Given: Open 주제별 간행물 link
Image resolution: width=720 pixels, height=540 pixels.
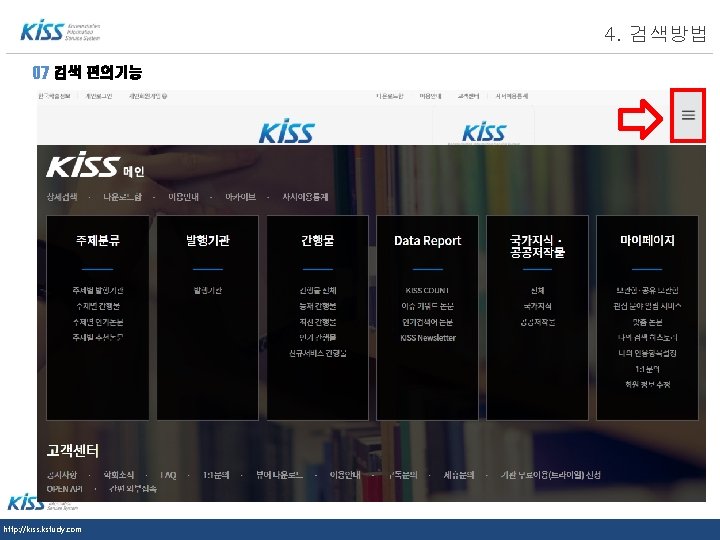Looking at the screenshot, I should (x=98, y=306).
